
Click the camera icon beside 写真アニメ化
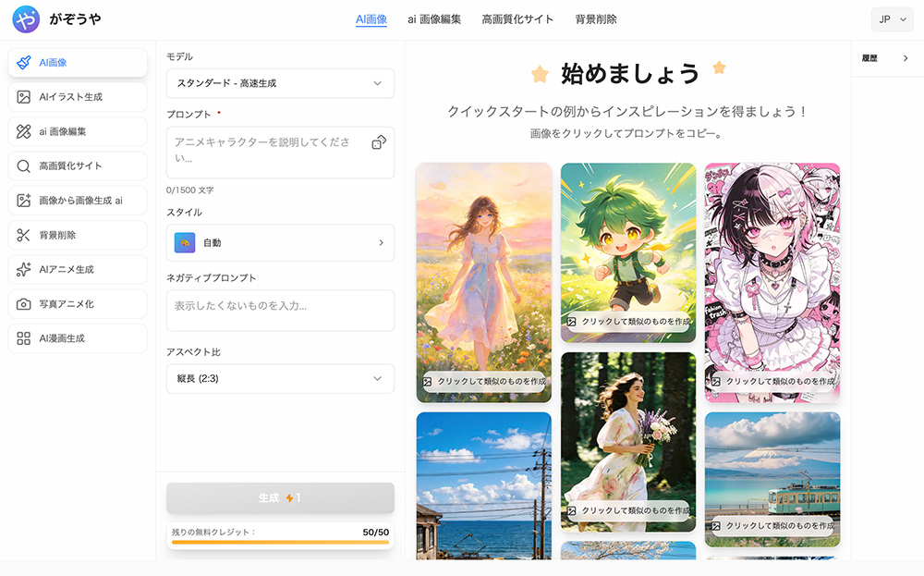point(24,304)
